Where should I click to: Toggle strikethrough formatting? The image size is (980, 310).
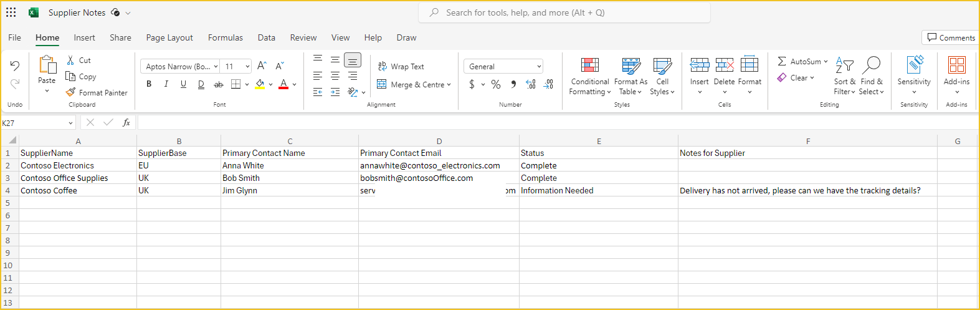click(218, 84)
